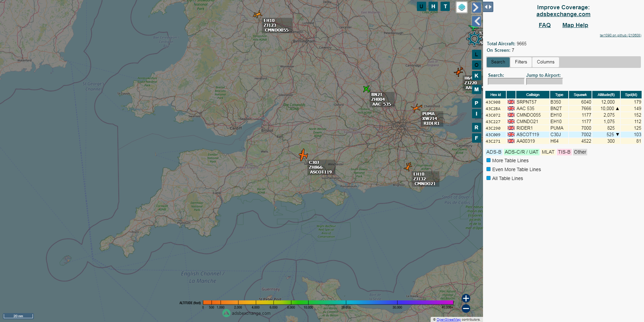Open the FAQ link
The image size is (644, 322).
(545, 25)
